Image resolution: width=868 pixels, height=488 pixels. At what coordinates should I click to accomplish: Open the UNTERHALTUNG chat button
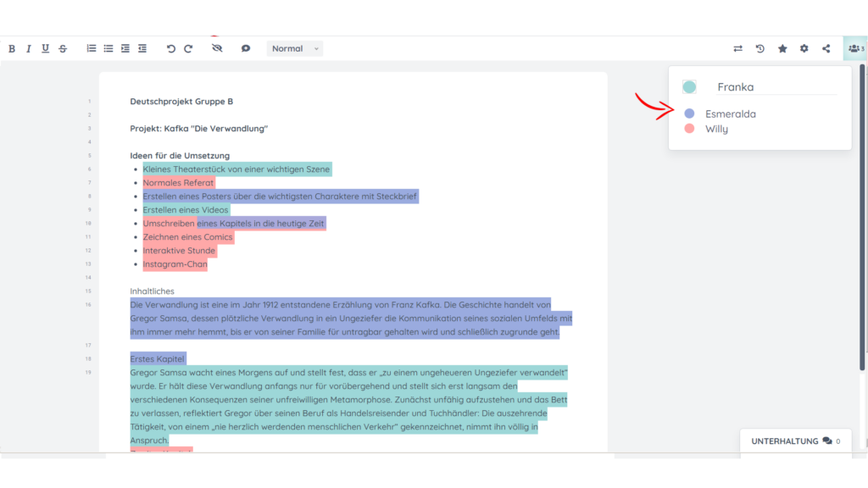click(795, 441)
